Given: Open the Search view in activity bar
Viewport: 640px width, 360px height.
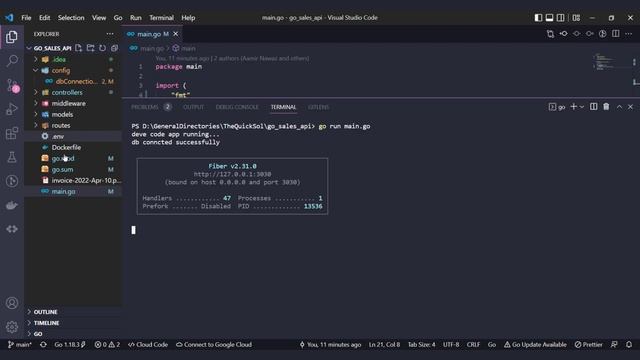Looking at the screenshot, I should pos(12,61).
